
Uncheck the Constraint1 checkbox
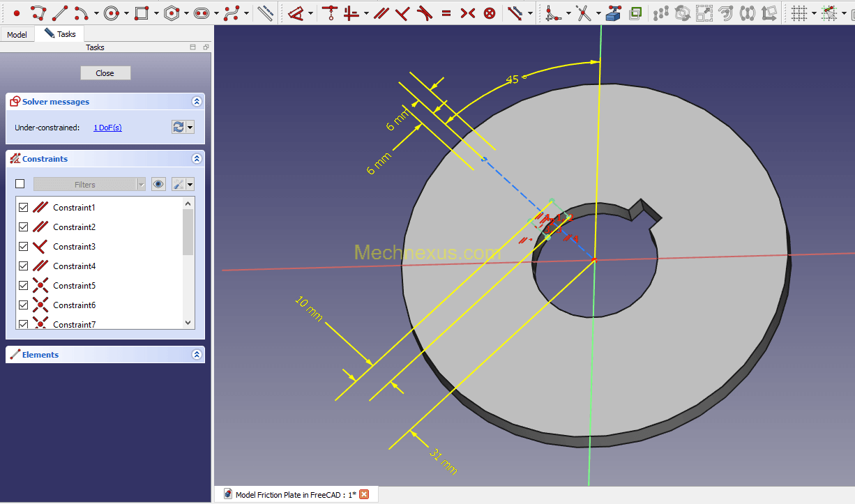pos(23,208)
